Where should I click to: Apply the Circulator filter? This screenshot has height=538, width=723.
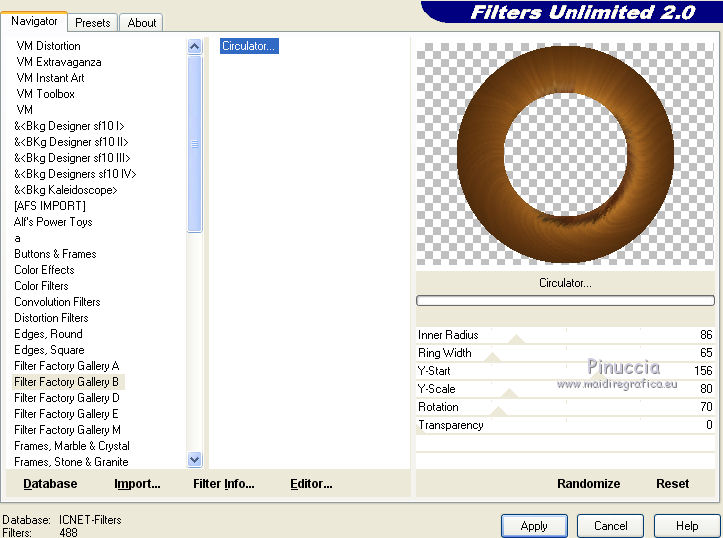(x=534, y=526)
